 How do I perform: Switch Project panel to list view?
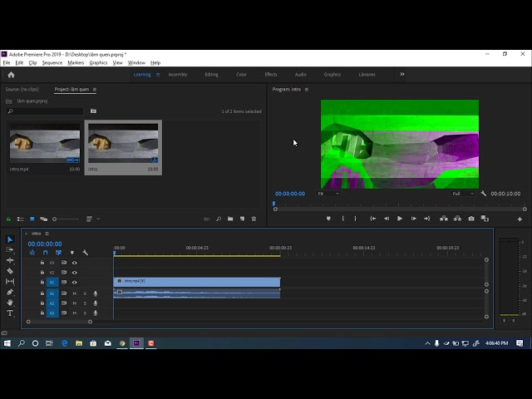[x=20, y=219]
